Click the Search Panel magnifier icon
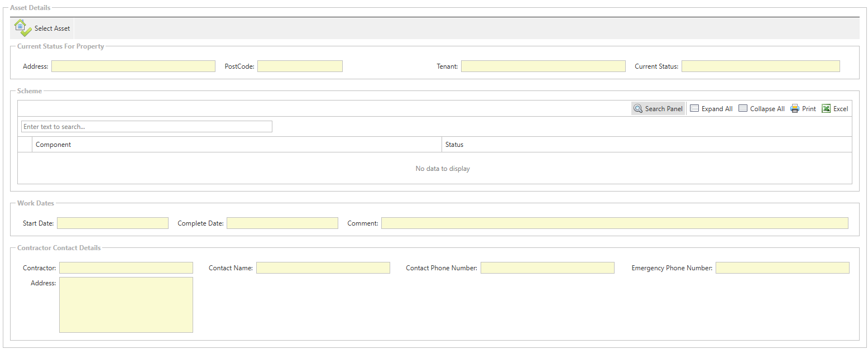The width and height of the screenshot is (868, 349). (x=638, y=109)
